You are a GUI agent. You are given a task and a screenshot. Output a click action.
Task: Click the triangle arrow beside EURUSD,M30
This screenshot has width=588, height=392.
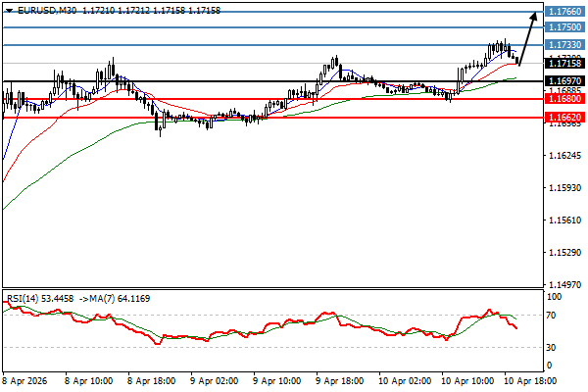pyautogui.click(x=9, y=9)
